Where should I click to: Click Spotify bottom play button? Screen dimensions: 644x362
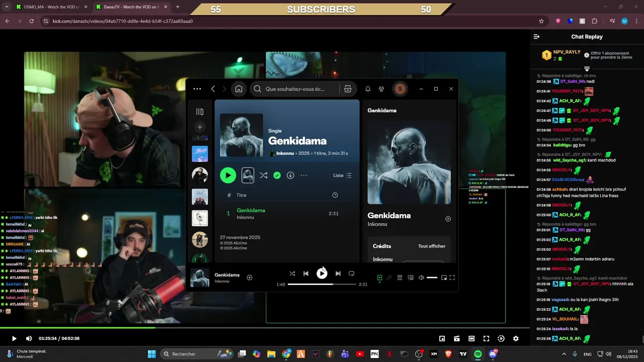pyautogui.click(x=321, y=274)
